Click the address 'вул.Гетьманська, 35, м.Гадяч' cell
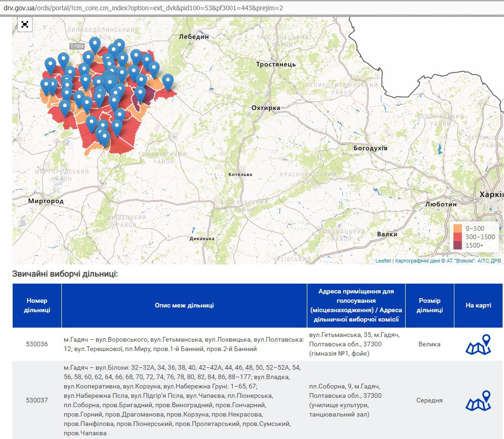 tap(356, 344)
